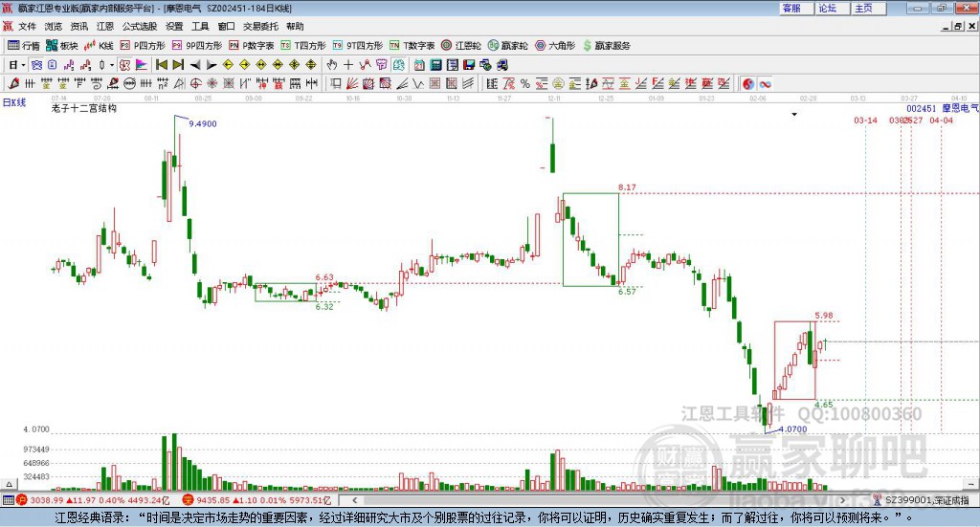Select the Gann fan lines tool
This screenshot has height=527, width=980.
coord(352,83)
